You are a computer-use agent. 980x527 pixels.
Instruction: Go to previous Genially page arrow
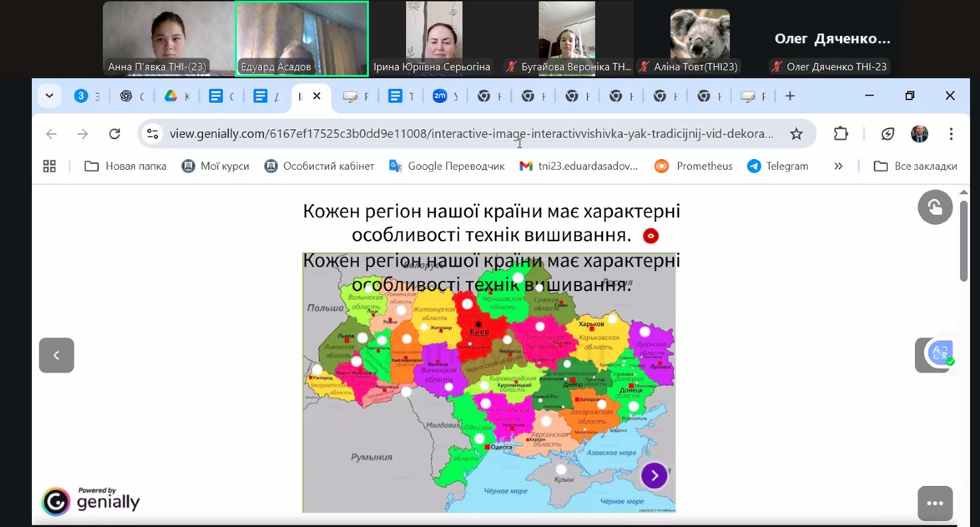tap(56, 355)
